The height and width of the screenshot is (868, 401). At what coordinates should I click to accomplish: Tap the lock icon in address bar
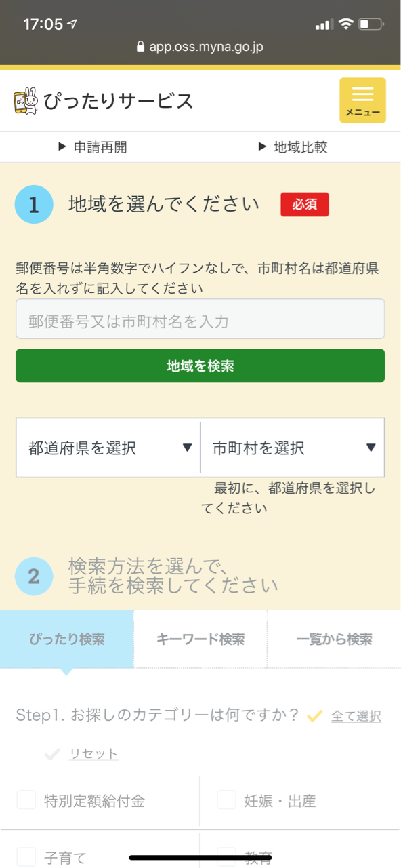(x=141, y=47)
